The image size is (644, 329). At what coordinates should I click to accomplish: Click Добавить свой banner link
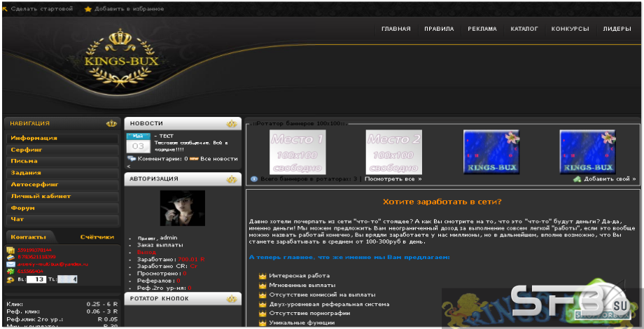pos(610,179)
